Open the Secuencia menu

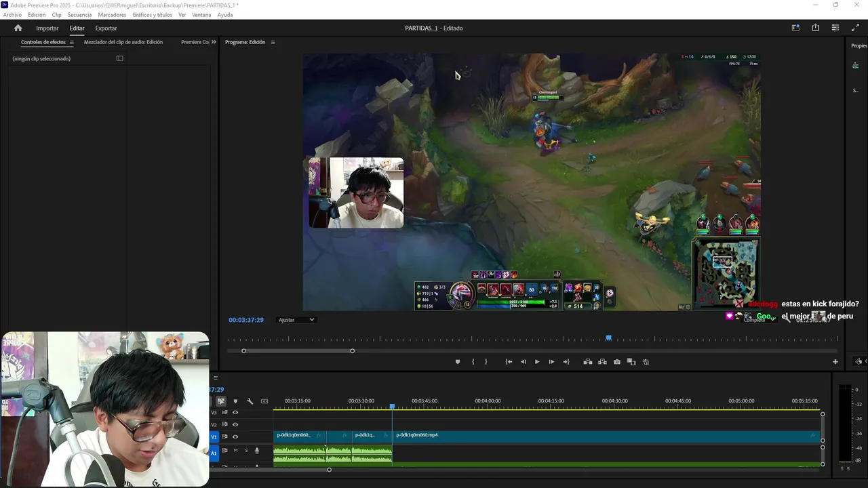79,15
